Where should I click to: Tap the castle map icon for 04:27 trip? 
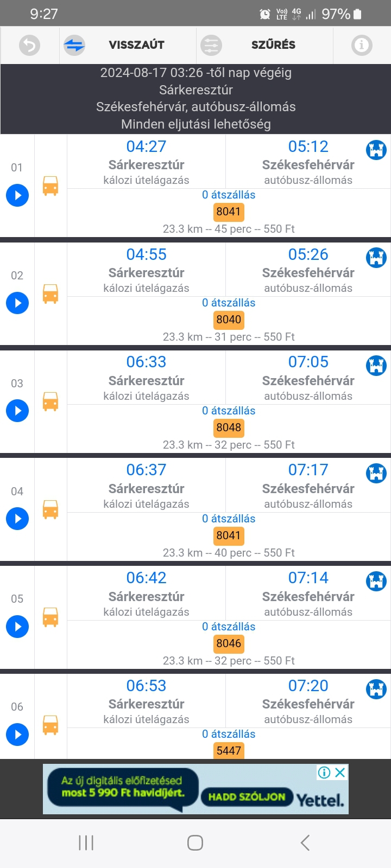point(376,150)
